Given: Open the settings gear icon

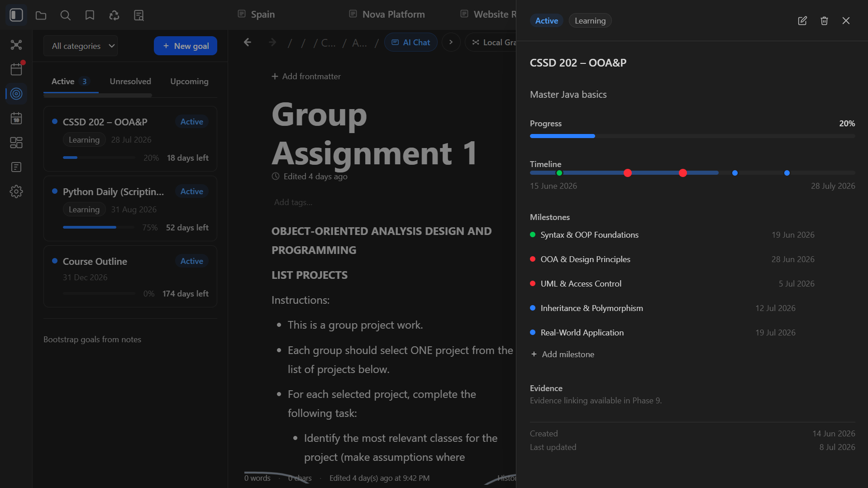Looking at the screenshot, I should [16, 191].
